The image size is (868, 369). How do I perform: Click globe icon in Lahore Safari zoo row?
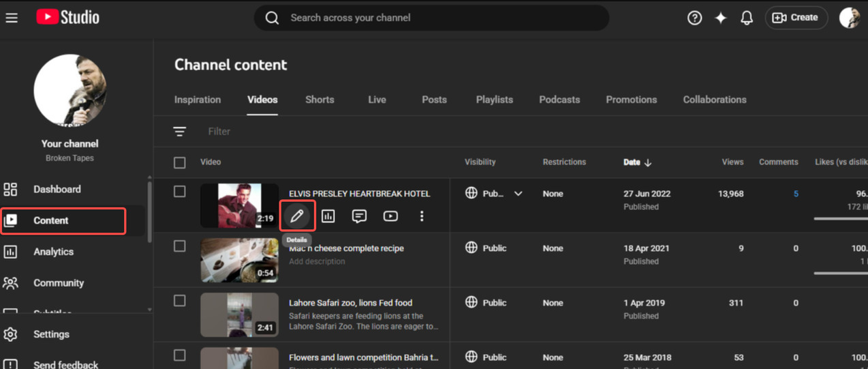point(471,302)
